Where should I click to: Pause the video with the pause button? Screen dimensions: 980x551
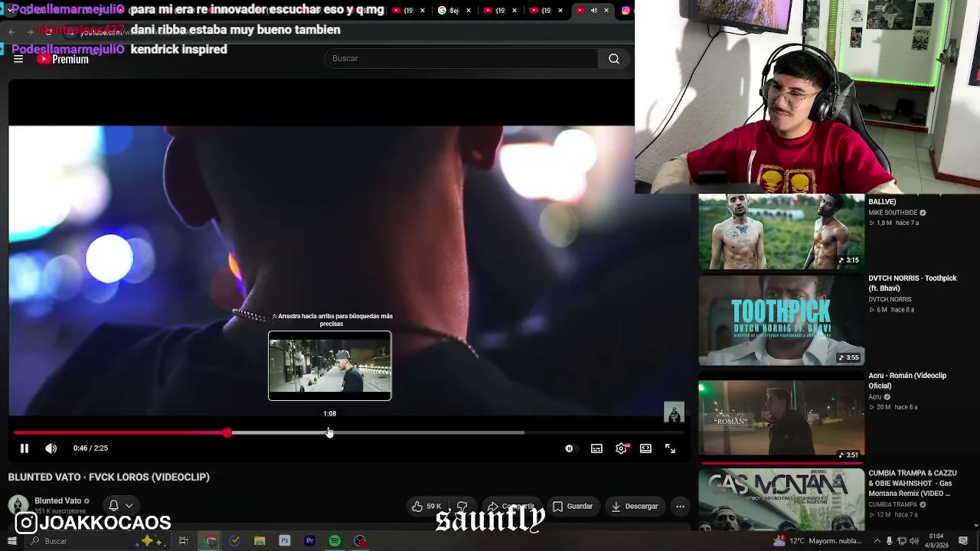[x=24, y=448]
